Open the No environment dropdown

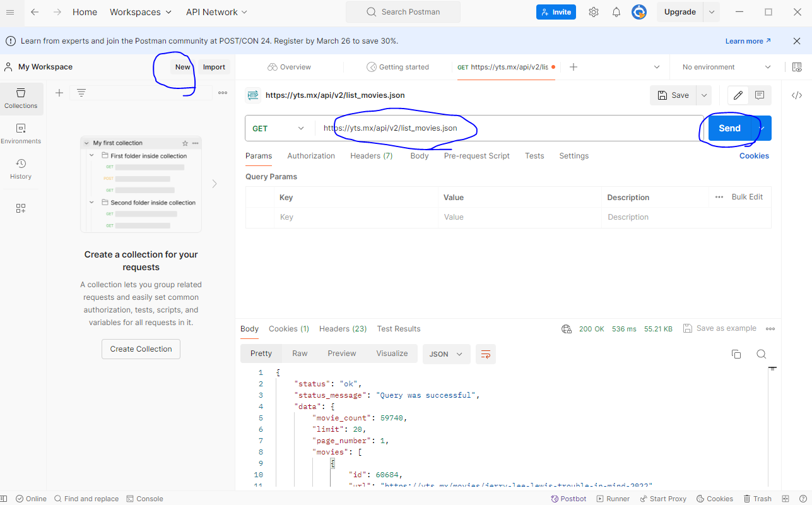point(726,67)
